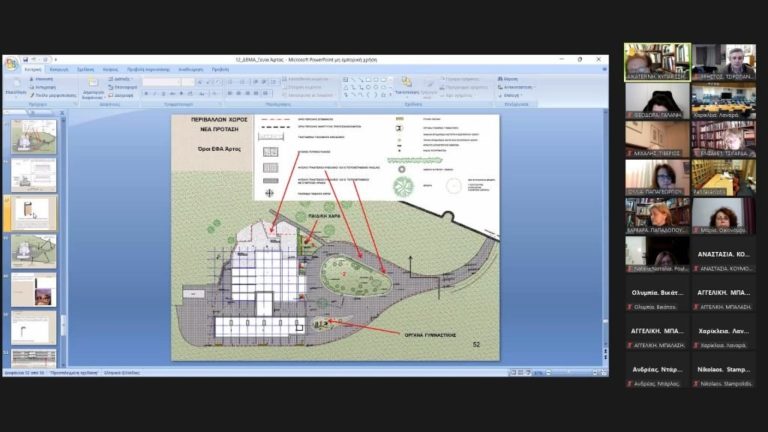Switch to Normal view in status bar
Image resolution: width=768 pixels, height=432 pixels.
[511, 373]
